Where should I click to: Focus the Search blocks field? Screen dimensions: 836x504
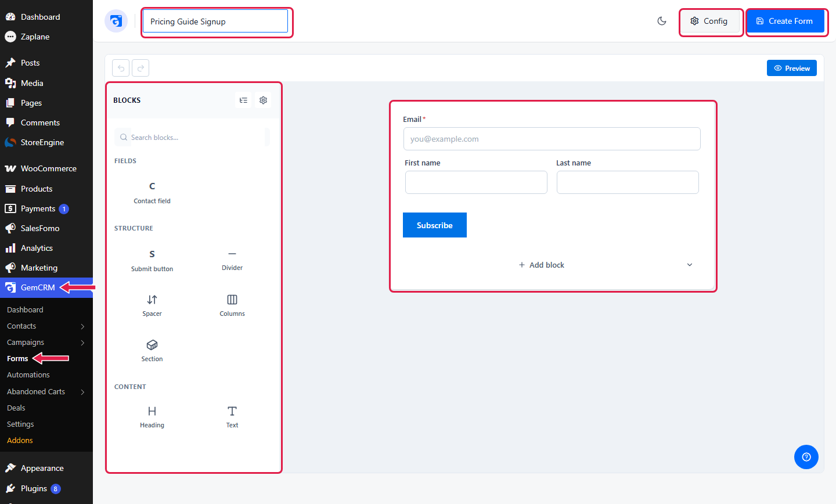point(192,138)
